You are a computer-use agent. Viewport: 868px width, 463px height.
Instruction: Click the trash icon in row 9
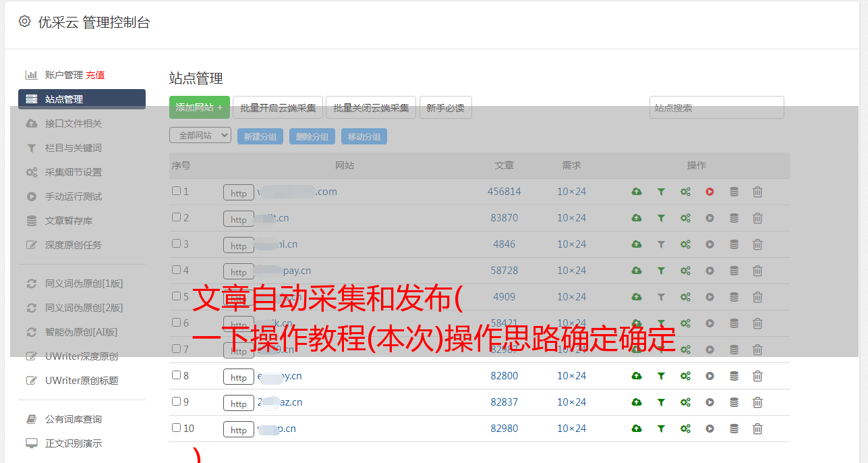click(x=757, y=402)
